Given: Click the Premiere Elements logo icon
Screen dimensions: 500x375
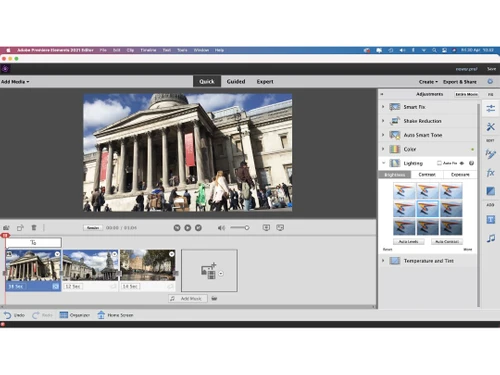Looking at the screenshot, I should point(5,69).
